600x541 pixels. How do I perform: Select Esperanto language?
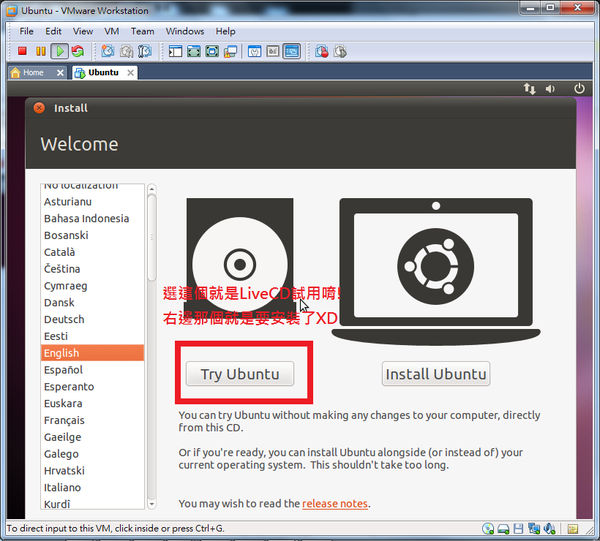(x=92, y=387)
